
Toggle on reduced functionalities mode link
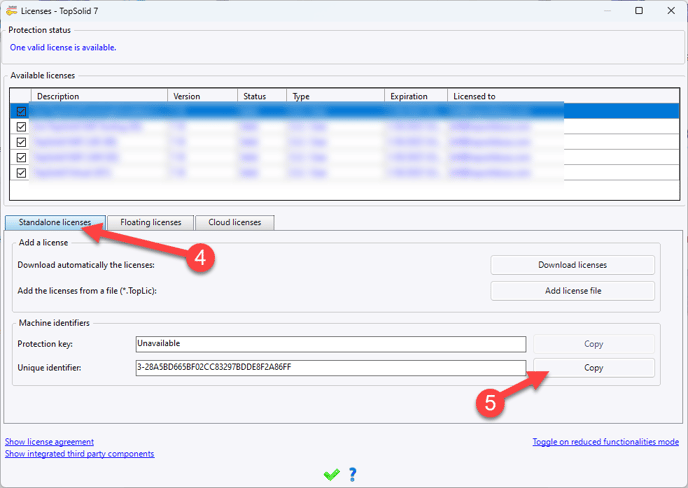point(606,441)
